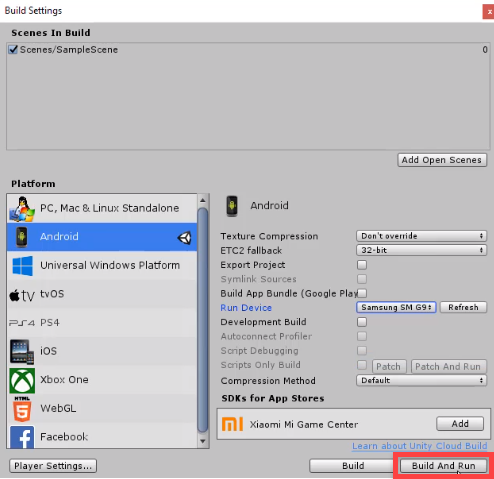Enable Build App Bundle (Google Play) checkbox

(x=362, y=293)
